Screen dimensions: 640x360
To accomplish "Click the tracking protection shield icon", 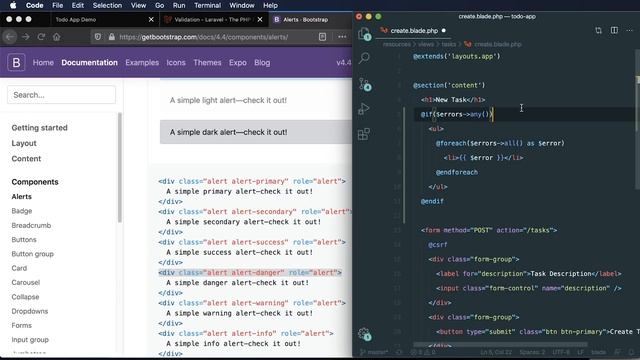I will [x=98, y=37].
